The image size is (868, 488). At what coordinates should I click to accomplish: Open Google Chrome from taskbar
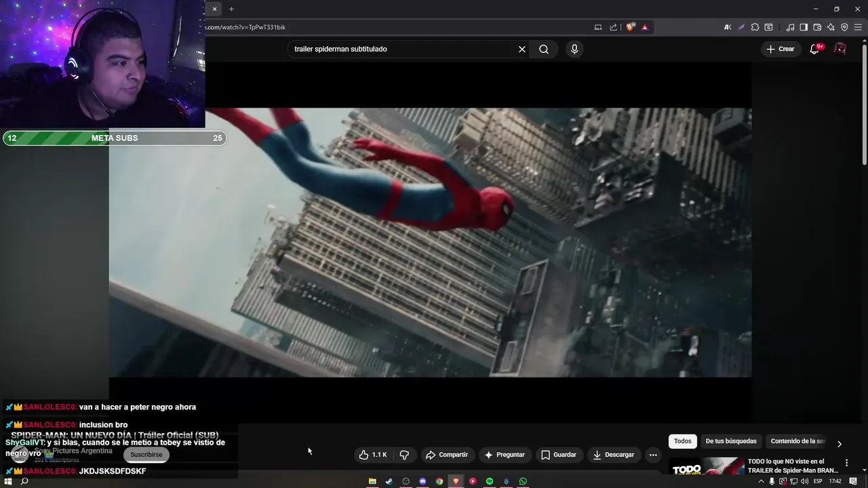[x=439, y=481]
